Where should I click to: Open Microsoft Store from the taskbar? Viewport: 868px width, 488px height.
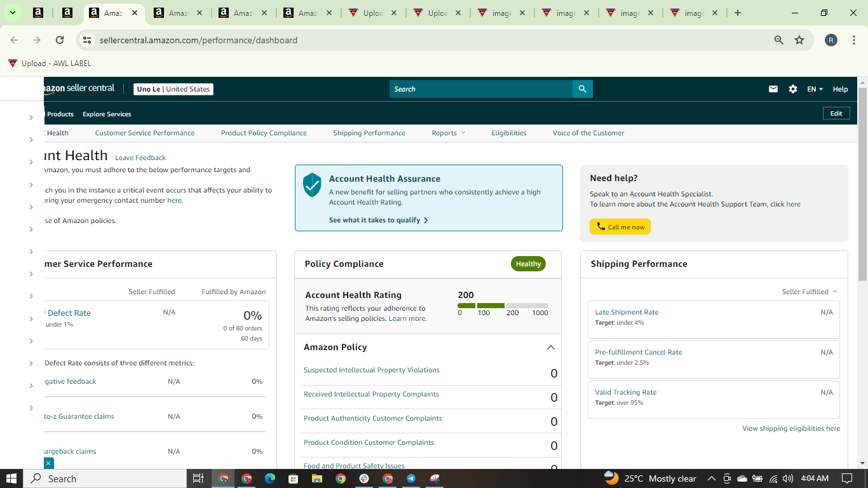tap(293, 478)
